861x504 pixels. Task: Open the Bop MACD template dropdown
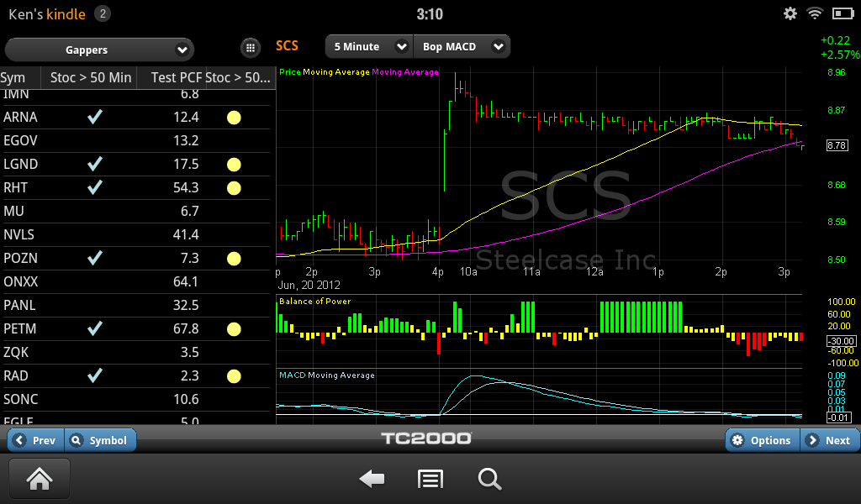pyautogui.click(x=461, y=47)
